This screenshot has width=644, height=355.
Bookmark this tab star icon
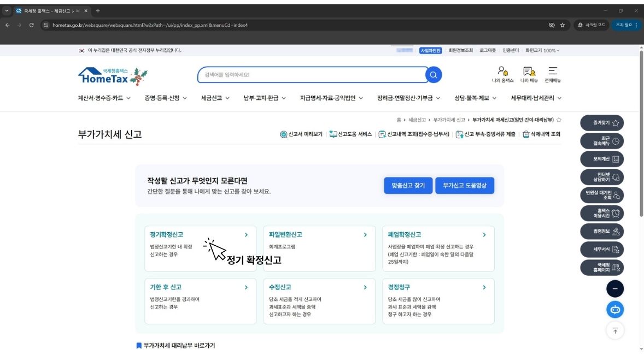[562, 25]
